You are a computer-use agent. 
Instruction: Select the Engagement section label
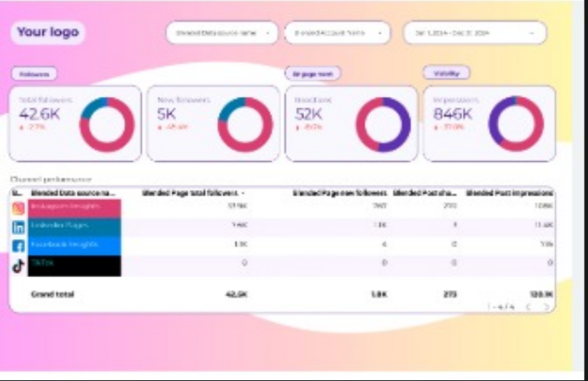pos(313,73)
